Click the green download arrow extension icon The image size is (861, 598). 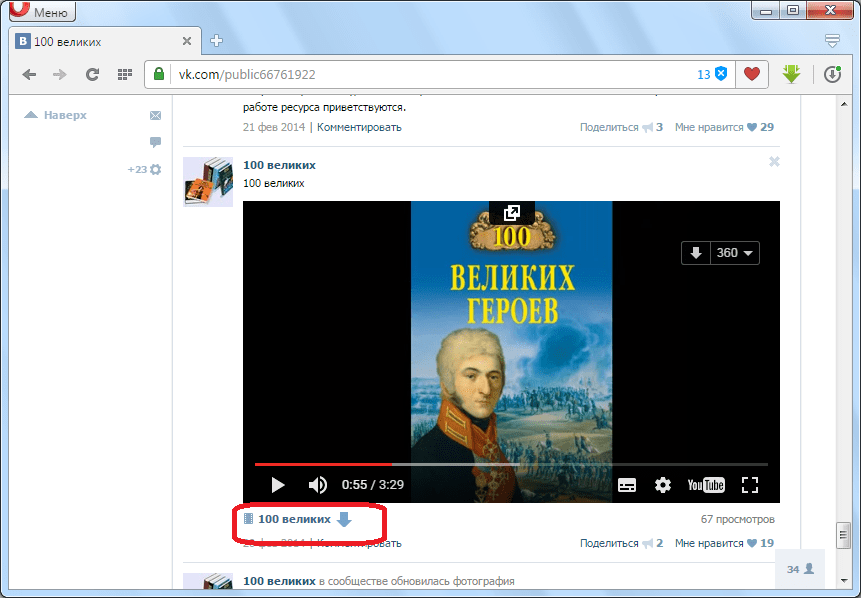click(x=791, y=75)
